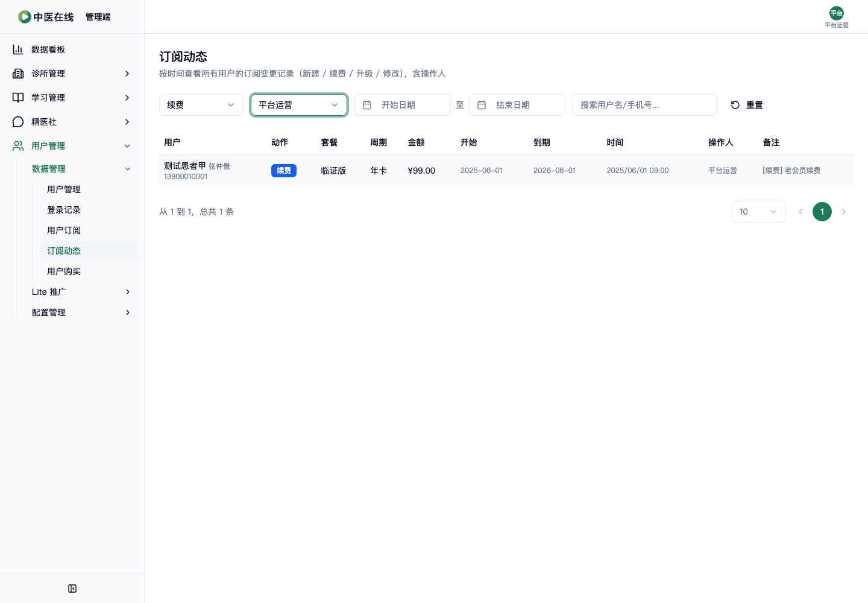Click the 时间 column header
The width and height of the screenshot is (868, 603).
[x=615, y=142]
